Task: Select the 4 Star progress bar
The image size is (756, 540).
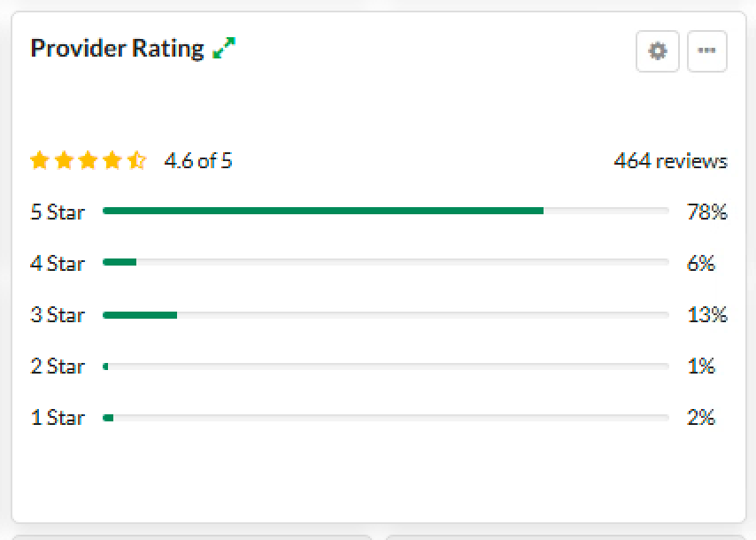Action: [385, 263]
